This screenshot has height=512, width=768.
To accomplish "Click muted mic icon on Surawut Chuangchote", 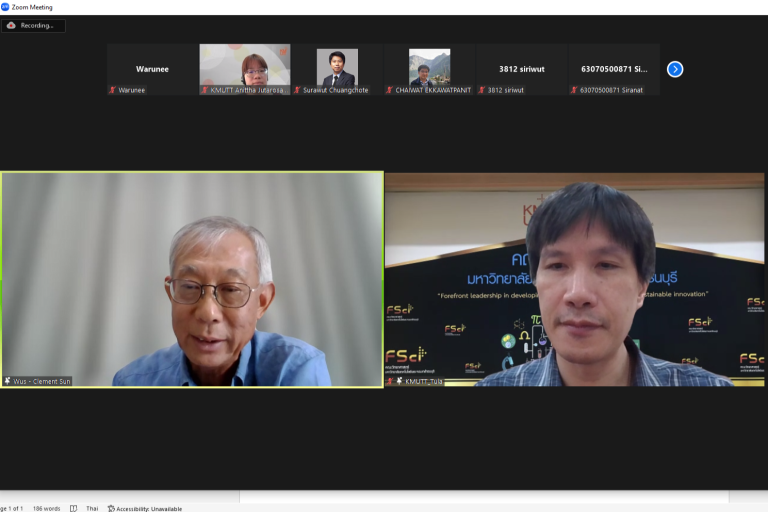I will click(297, 90).
